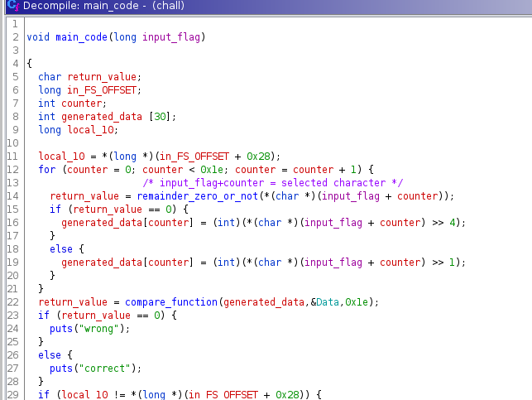Click 'if (return_value == 0)' on line 23
The image size is (532, 400).
102,315
